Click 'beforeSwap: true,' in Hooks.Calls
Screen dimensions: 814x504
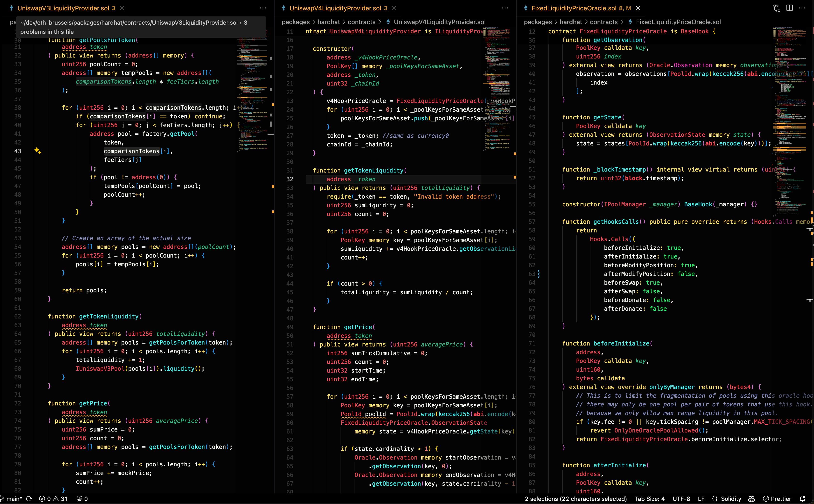[x=633, y=282]
